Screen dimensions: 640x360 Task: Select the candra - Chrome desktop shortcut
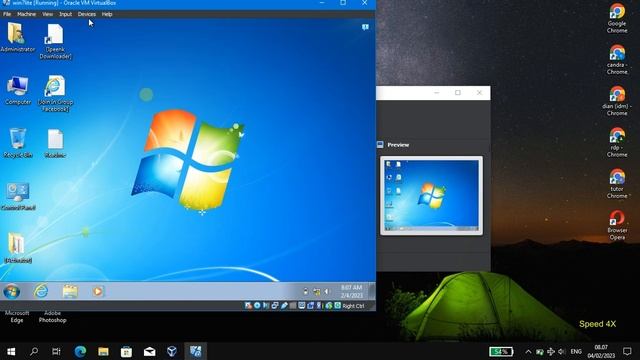click(x=617, y=60)
